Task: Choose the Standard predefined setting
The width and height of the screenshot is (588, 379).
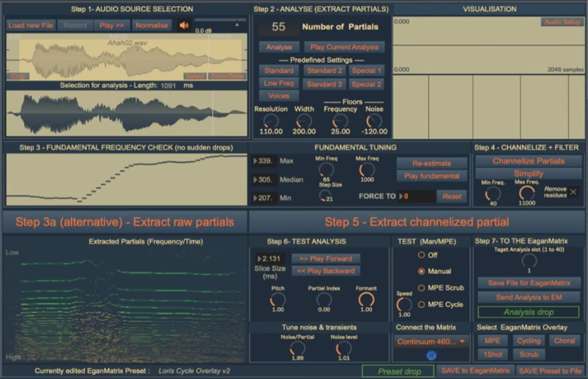Action: (279, 70)
